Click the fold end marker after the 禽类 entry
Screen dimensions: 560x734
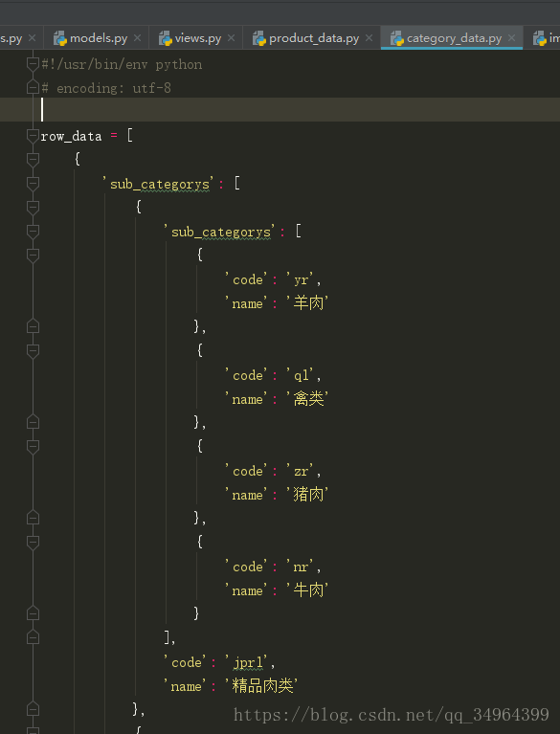coord(33,422)
